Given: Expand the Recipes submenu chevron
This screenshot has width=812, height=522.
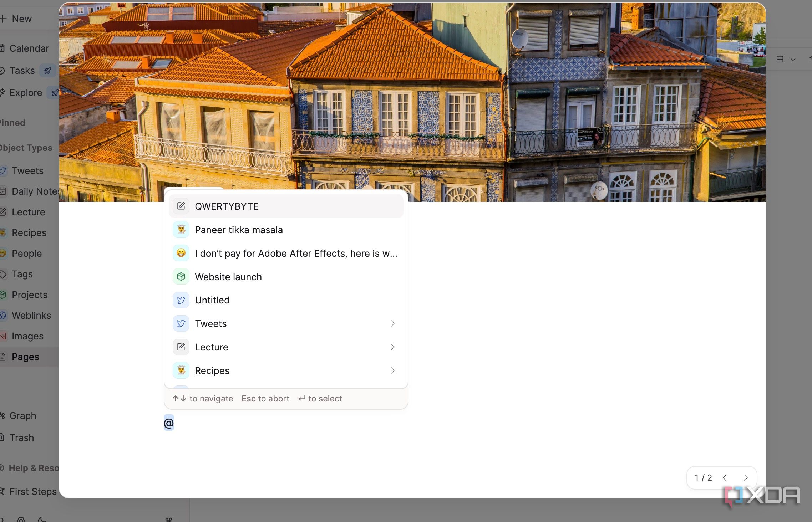Looking at the screenshot, I should pos(392,370).
